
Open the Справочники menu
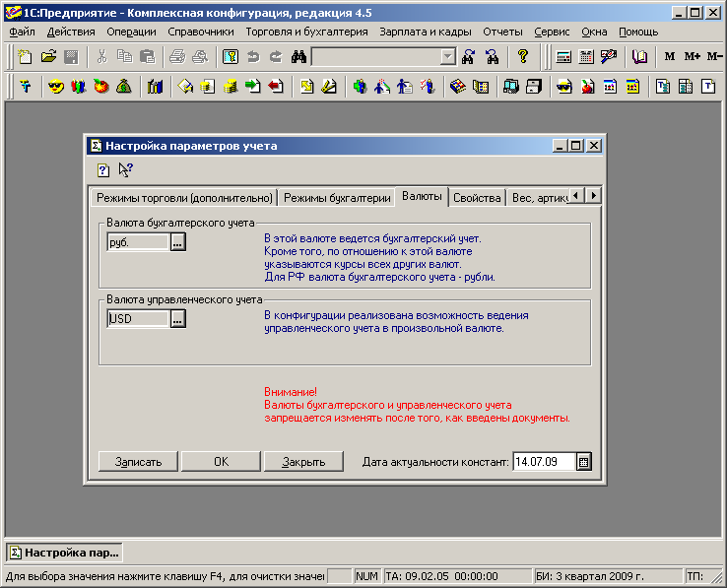click(x=201, y=32)
